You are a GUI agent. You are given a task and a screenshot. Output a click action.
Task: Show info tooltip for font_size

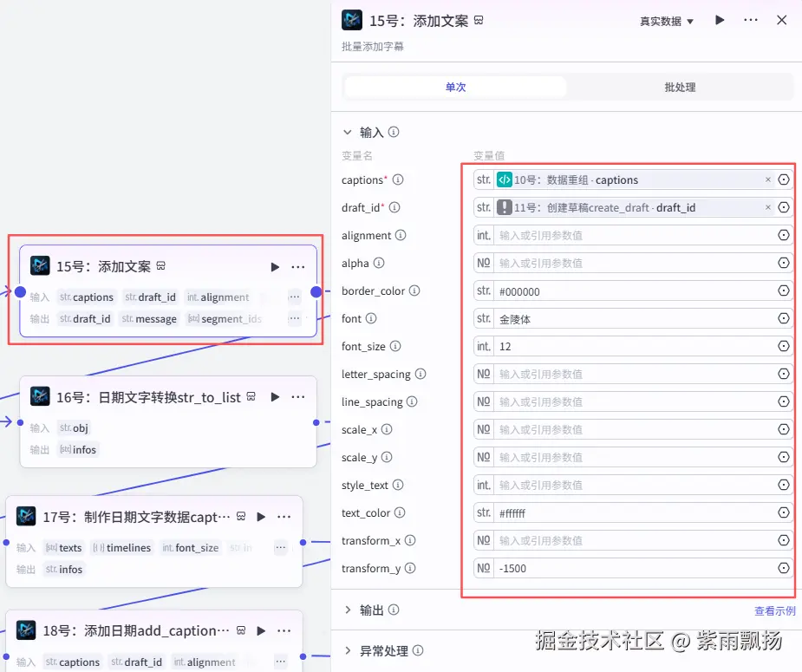point(395,346)
